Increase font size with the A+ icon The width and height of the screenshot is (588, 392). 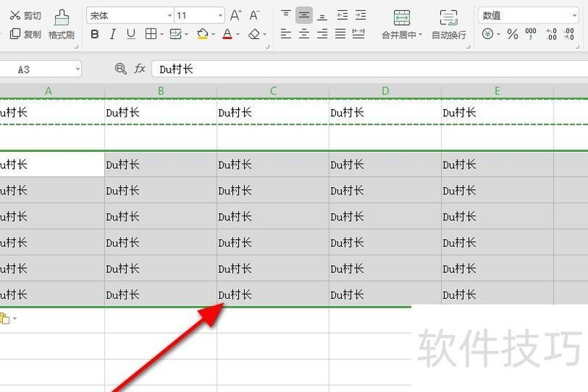pyautogui.click(x=235, y=15)
